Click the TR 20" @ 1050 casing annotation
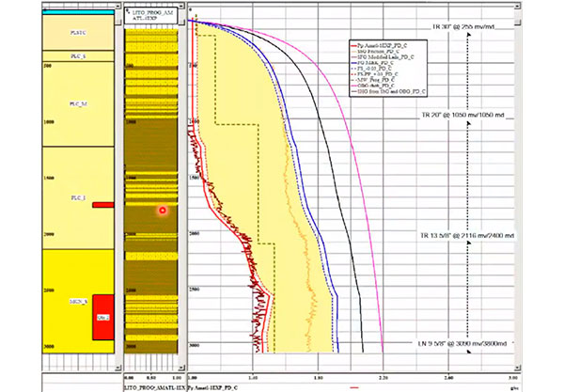Image resolution: width=564 pixels, height=392 pixels. tap(462, 115)
